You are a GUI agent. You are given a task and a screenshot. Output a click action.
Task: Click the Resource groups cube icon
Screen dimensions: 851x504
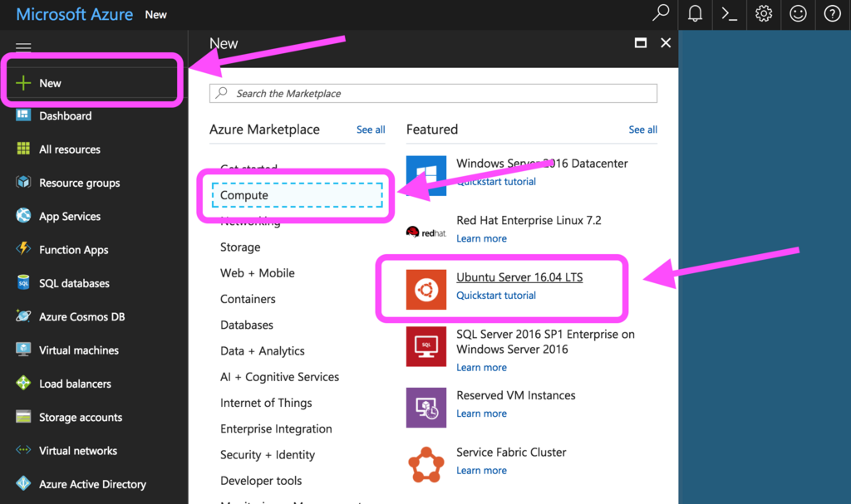pos(23,183)
